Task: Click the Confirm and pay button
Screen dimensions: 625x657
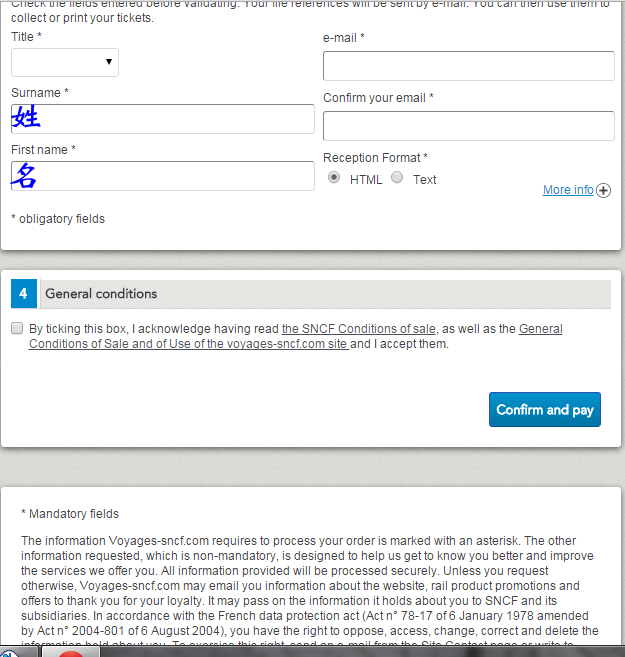Action: (x=544, y=410)
